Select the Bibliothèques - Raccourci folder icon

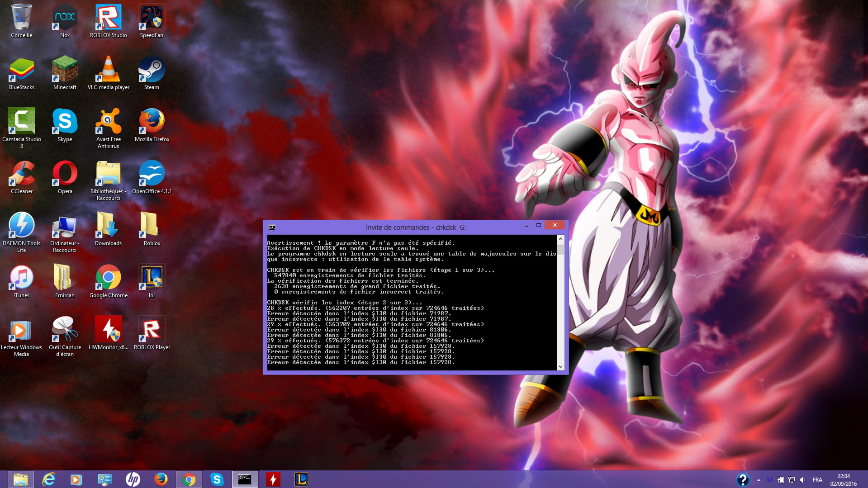point(108,180)
